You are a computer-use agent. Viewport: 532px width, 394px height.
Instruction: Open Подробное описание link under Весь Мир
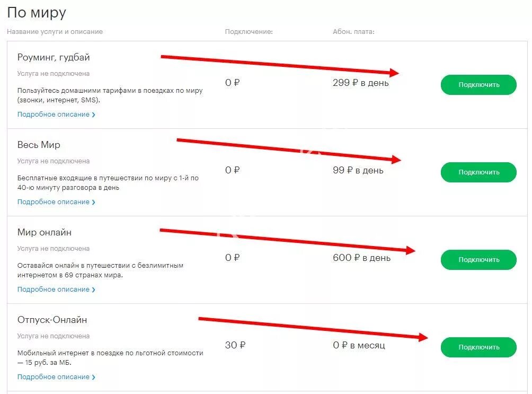54,202
